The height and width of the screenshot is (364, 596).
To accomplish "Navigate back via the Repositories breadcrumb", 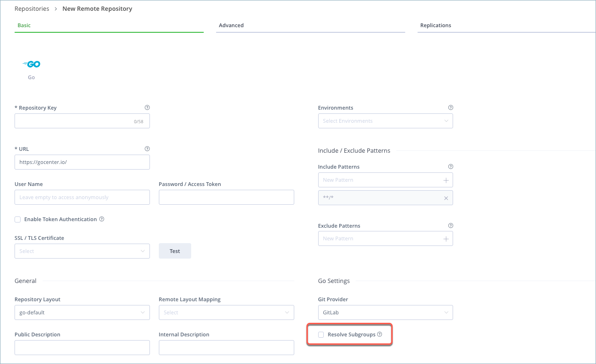I will click(x=32, y=8).
